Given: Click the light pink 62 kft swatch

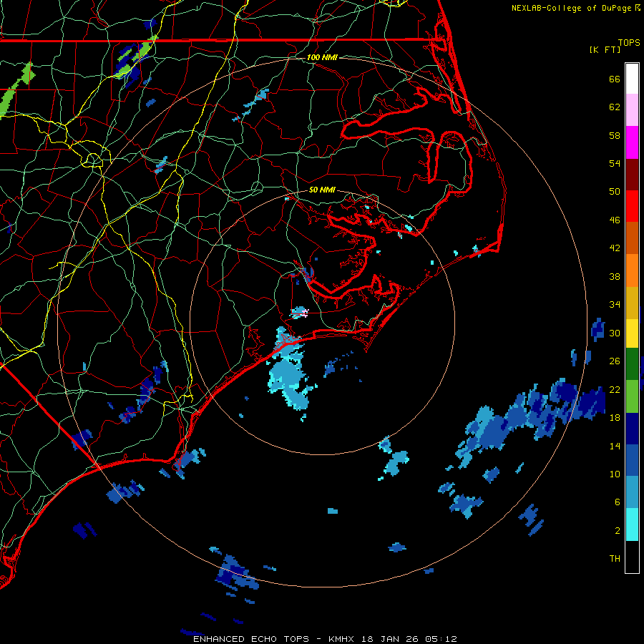Looking at the screenshot, I should [632, 109].
